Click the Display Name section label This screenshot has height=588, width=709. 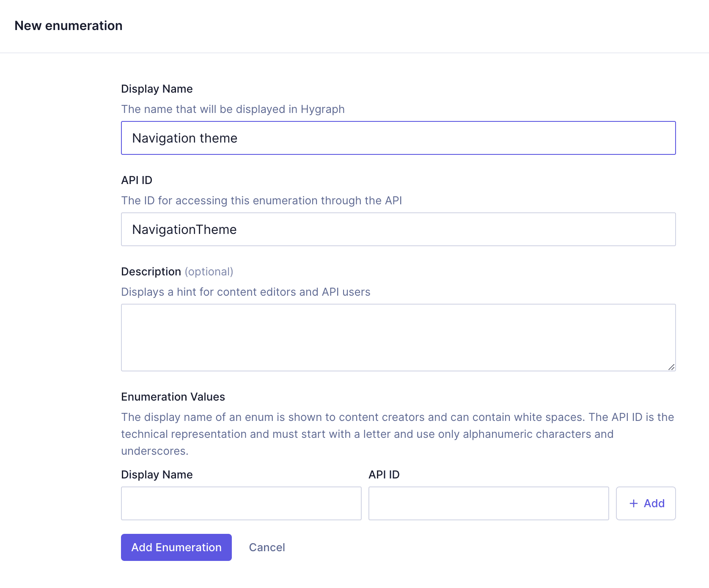(157, 88)
